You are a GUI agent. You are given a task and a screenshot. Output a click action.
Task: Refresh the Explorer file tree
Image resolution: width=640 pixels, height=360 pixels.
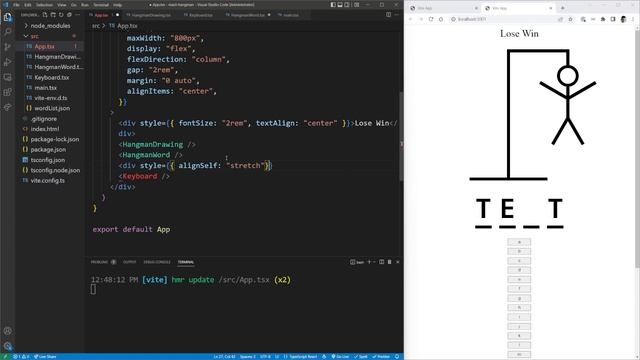coord(61,15)
